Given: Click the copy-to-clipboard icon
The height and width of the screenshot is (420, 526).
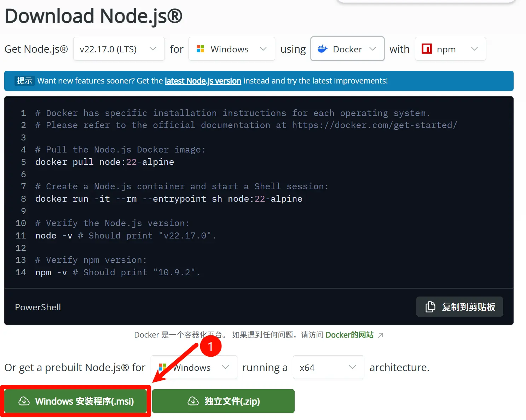Looking at the screenshot, I should click(430, 307).
